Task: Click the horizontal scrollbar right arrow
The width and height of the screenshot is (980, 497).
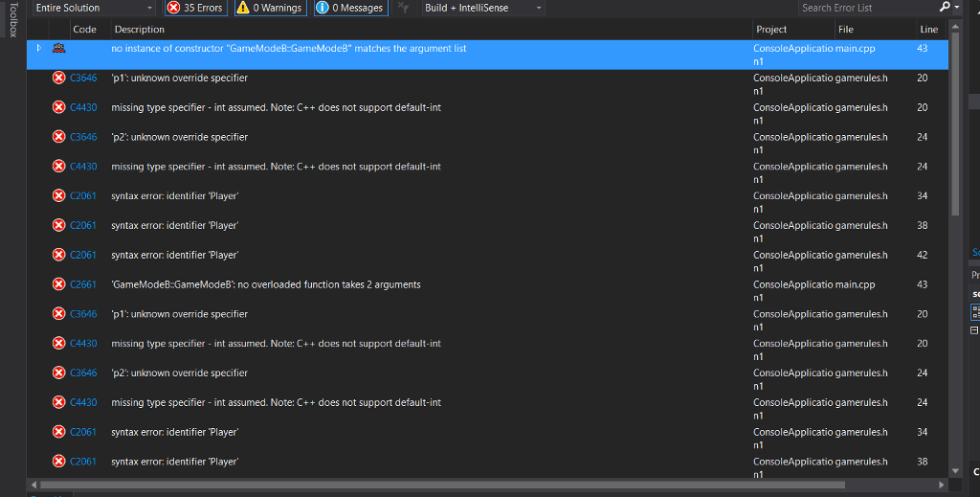Action: pos(942,485)
